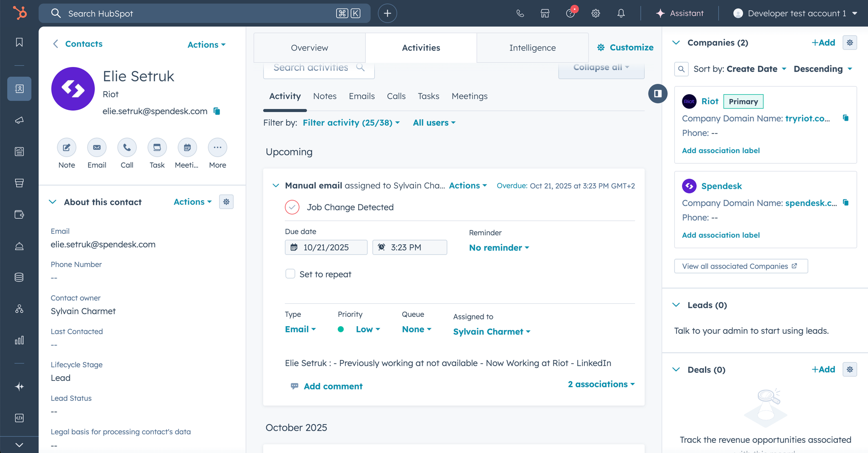The width and height of the screenshot is (868, 453).
Task: Click View all associated Companies button
Action: pyautogui.click(x=740, y=266)
